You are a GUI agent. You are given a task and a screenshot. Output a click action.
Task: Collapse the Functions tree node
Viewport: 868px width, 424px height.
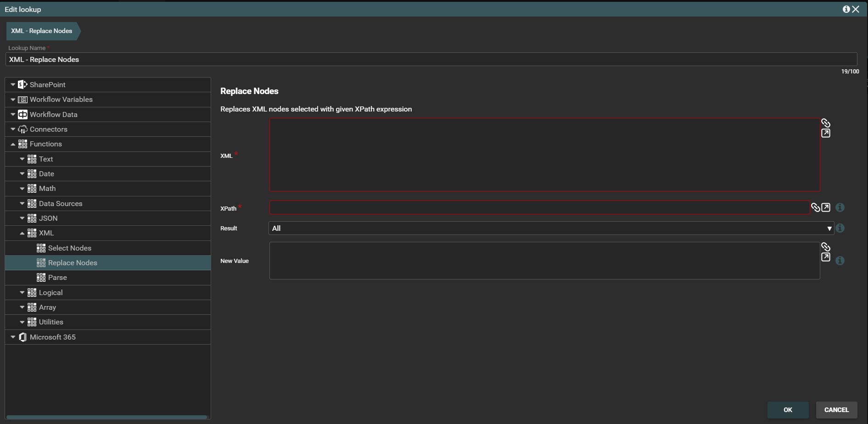click(13, 144)
